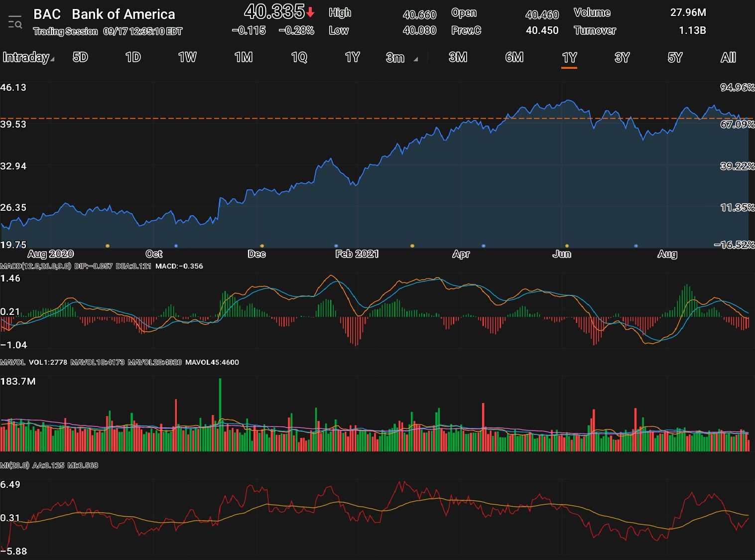Click the blue event marker near Feb 2021

pos(336,246)
